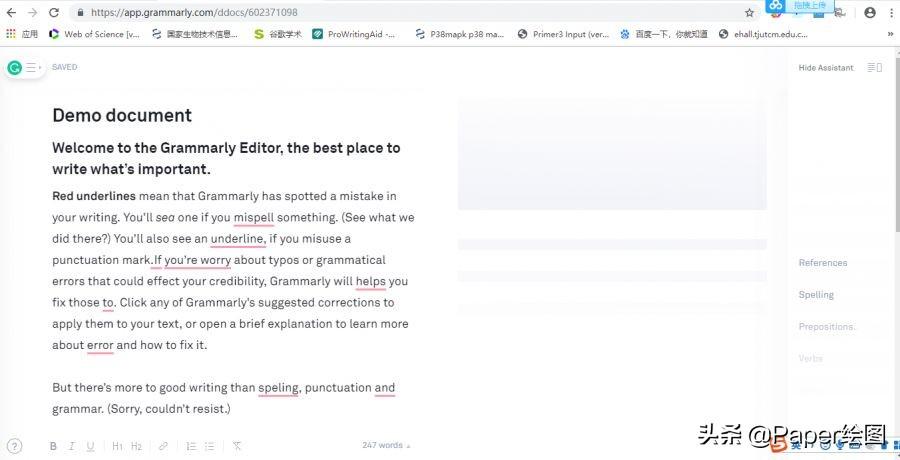Open 百度一下 bookmark
The image size is (900, 460).
click(664, 34)
